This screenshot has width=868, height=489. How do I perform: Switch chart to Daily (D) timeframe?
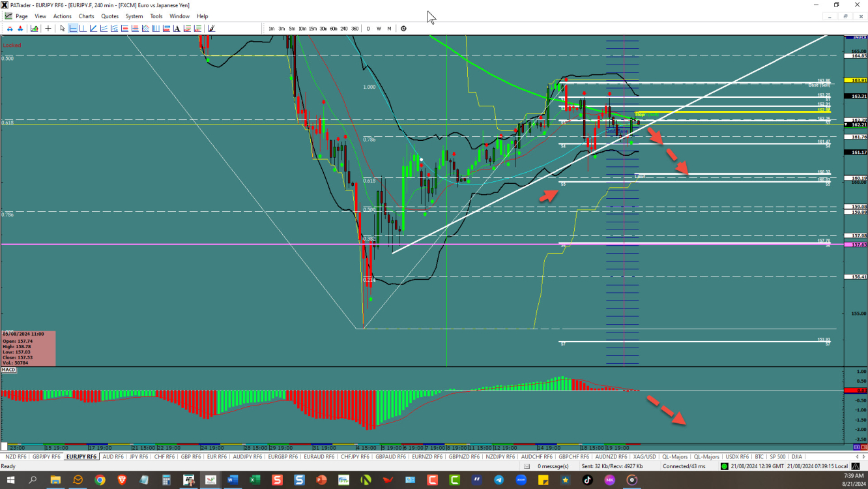(x=369, y=28)
